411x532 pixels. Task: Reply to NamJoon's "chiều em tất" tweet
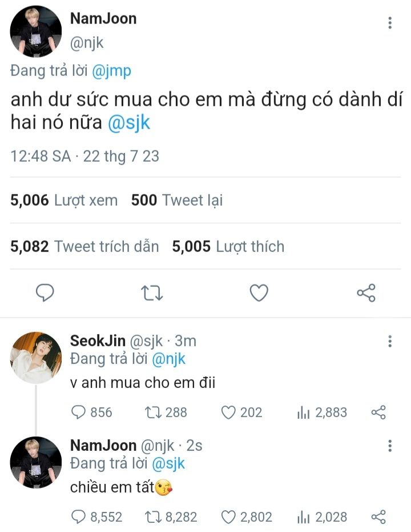[x=79, y=517]
